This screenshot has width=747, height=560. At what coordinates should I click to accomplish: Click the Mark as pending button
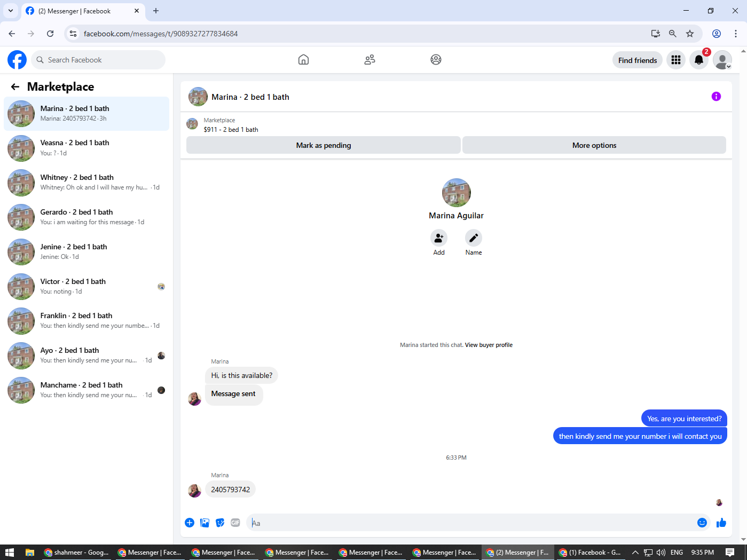pyautogui.click(x=324, y=145)
